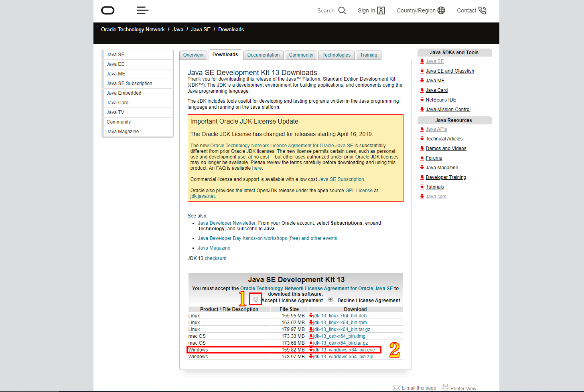This screenshot has width=584, height=392.
Task: Click the Java SE Subscription link in the license notice
Action: [341, 179]
